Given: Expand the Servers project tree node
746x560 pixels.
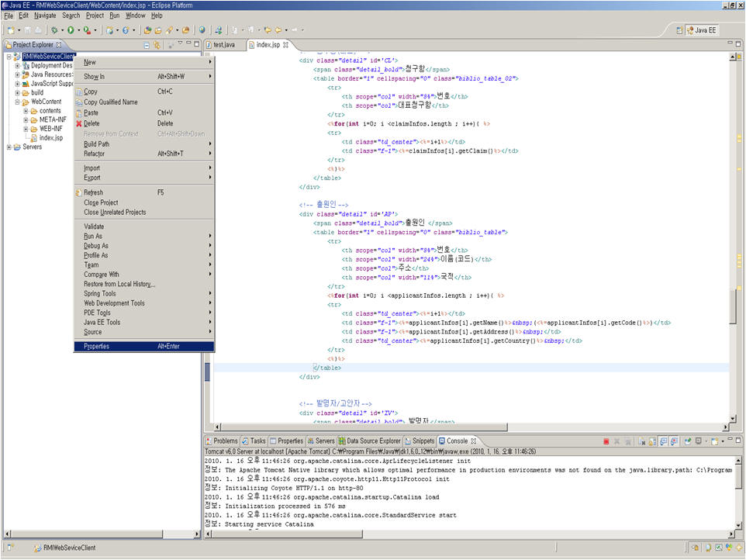Looking at the screenshot, I should pyautogui.click(x=9, y=147).
